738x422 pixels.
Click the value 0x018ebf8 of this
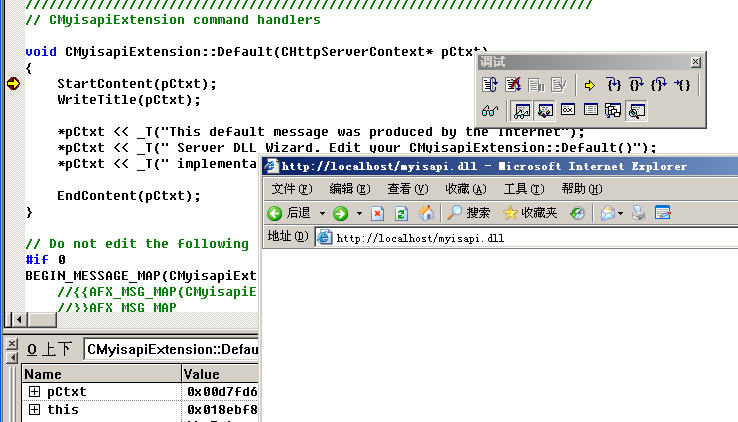pos(222,409)
